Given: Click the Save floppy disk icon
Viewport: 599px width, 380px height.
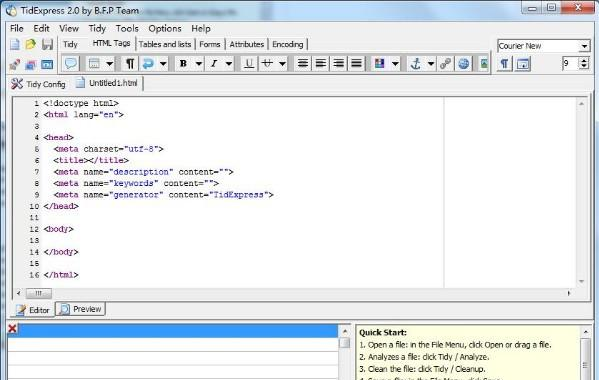Looking at the screenshot, I should tap(47, 44).
